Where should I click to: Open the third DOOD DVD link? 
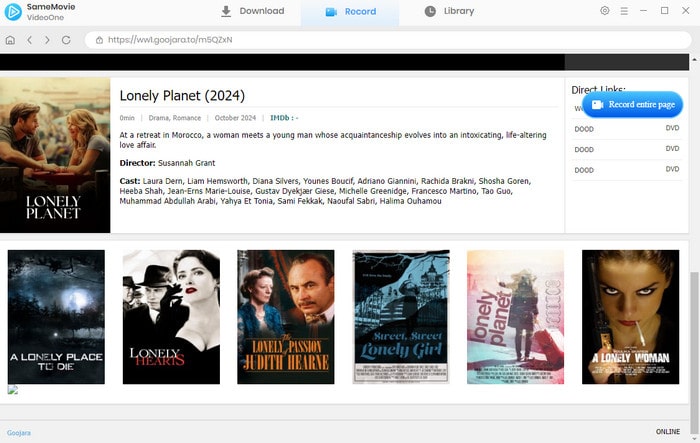627,170
